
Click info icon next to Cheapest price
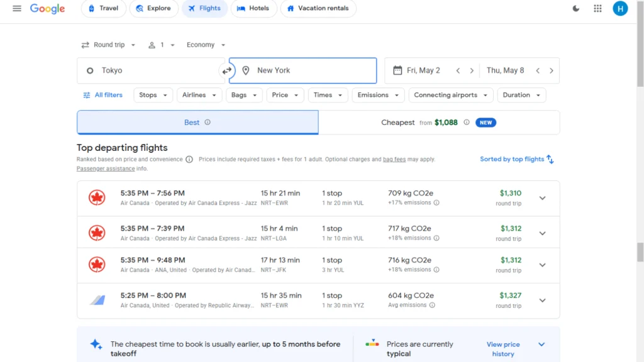[x=467, y=123]
